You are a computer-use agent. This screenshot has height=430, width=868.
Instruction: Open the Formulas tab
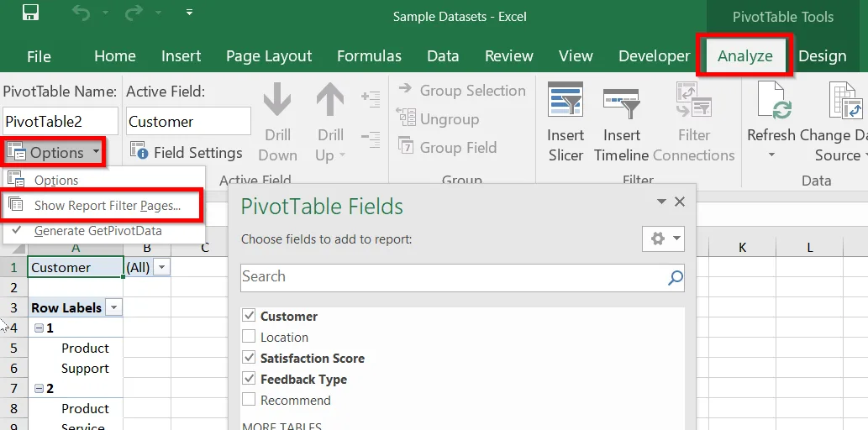coord(369,56)
